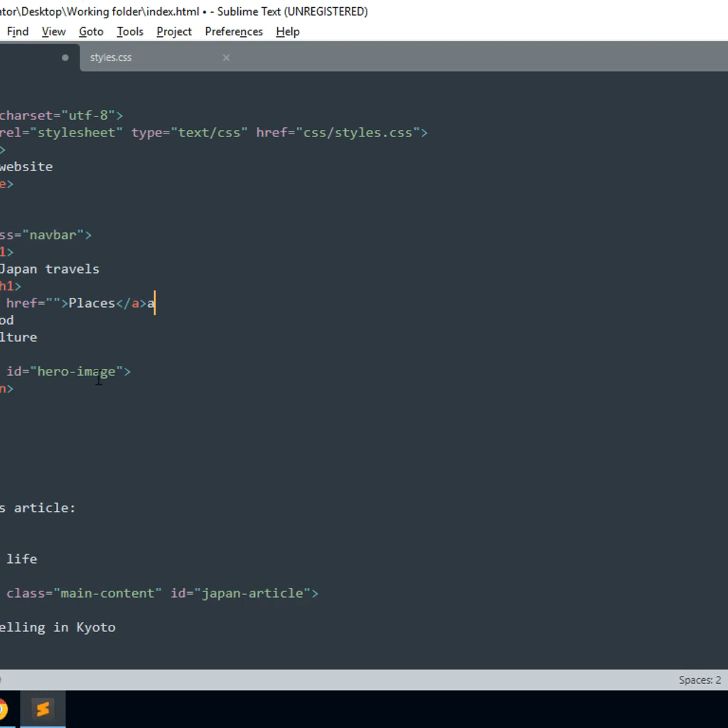Screen dimensions: 728x728
Task: Click the "css/styles.css" href value
Action: point(358,132)
